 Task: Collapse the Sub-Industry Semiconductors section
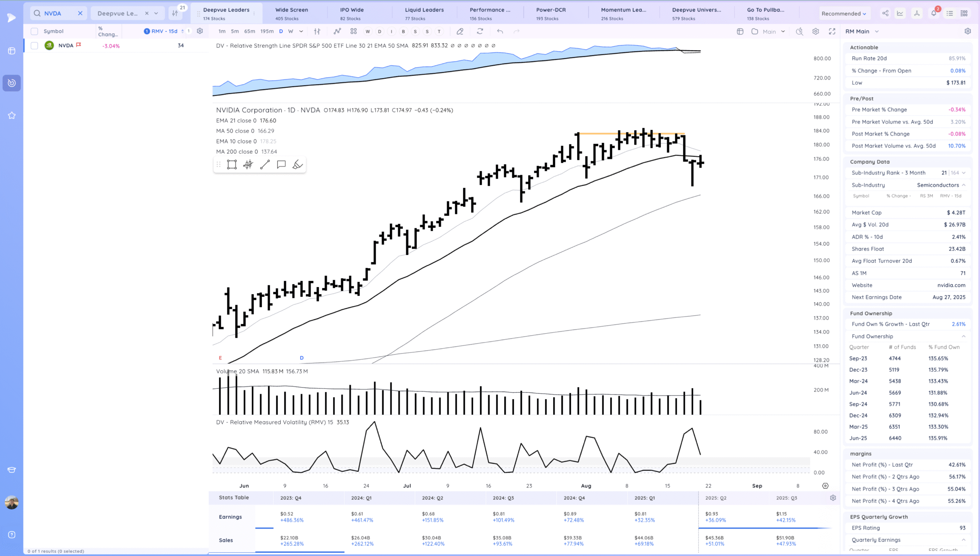pyautogui.click(x=964, y=185)
